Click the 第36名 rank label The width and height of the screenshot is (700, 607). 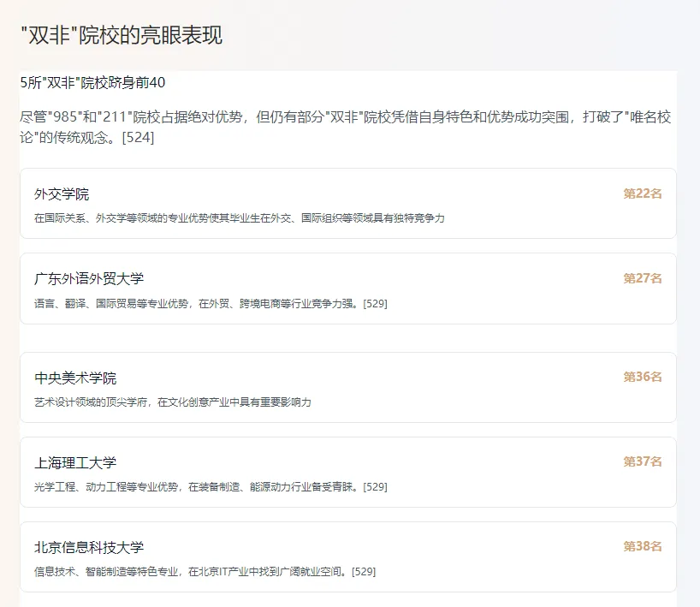pyautogui.click(x=643, y=377)
